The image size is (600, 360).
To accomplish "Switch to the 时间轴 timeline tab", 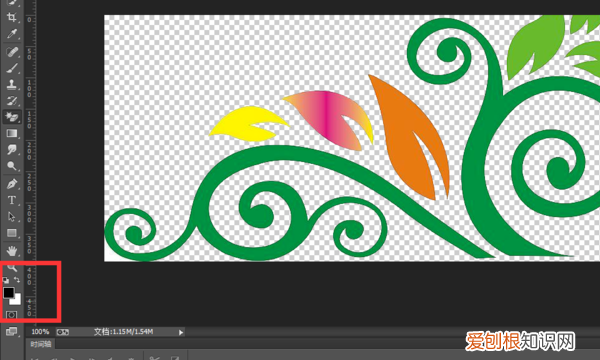I will 41,344.
